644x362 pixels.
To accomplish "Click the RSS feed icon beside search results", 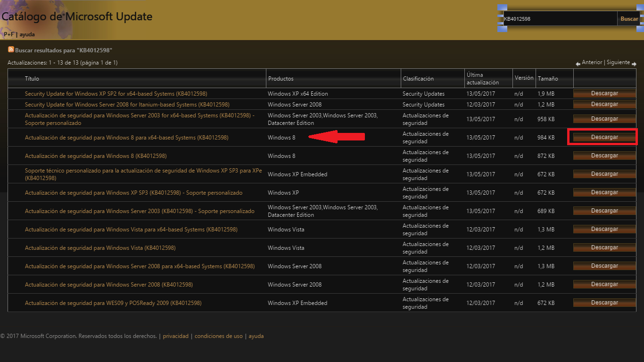I will coord(11,49).
